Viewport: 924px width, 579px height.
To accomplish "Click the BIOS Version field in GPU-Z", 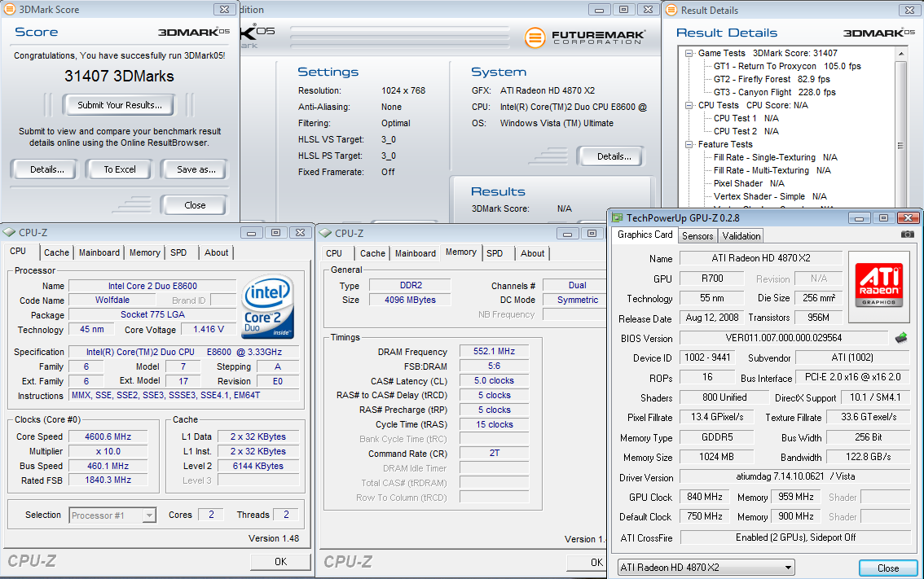I will pyautogui.click(x=783, y=338).
